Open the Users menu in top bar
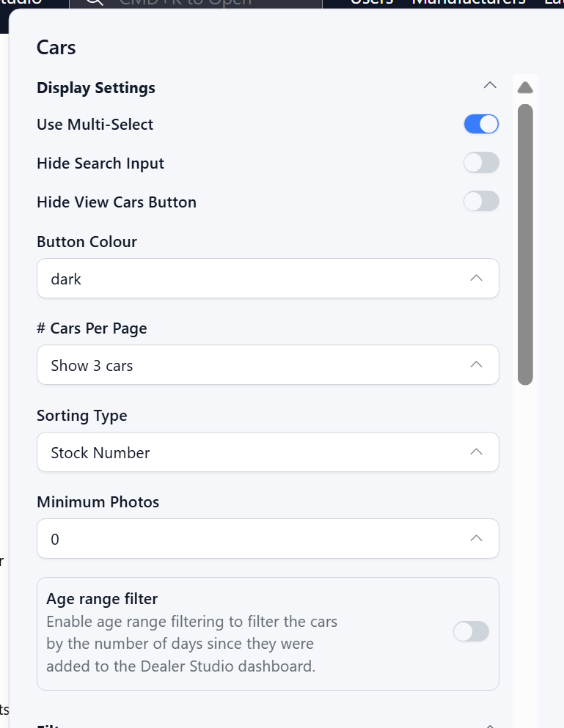Image resolution: width=564 pixels, height=728 pixels. pos(371,2)
